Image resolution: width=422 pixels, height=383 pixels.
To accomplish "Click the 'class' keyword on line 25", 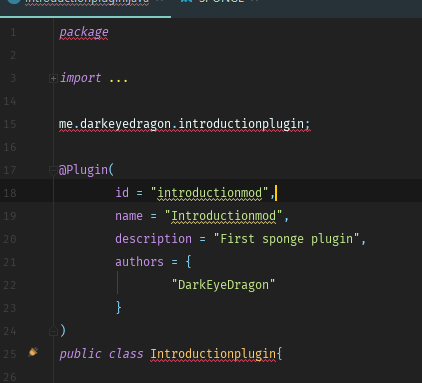I will click(126, 354).
